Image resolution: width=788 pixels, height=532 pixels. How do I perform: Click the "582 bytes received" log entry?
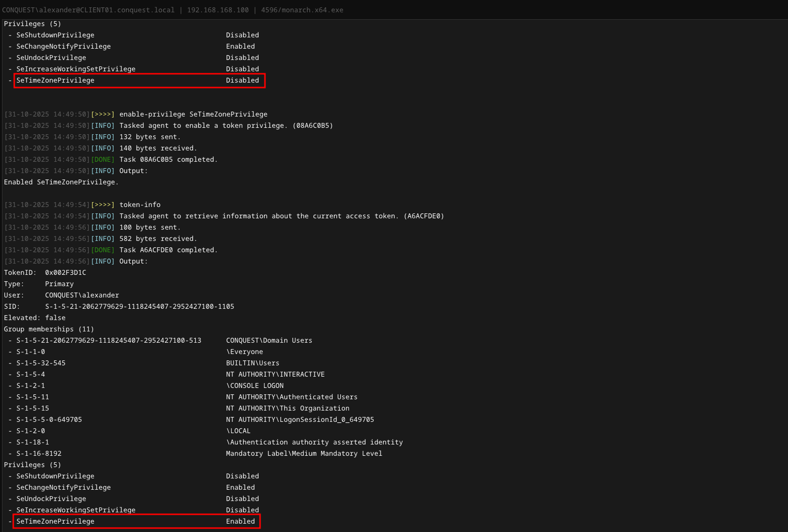158,238
